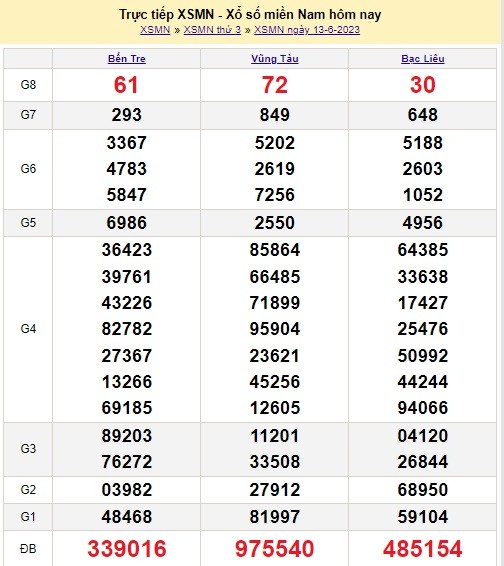Select the G5 number 2550
Screen dimensions: 504x566
(275, 223)
